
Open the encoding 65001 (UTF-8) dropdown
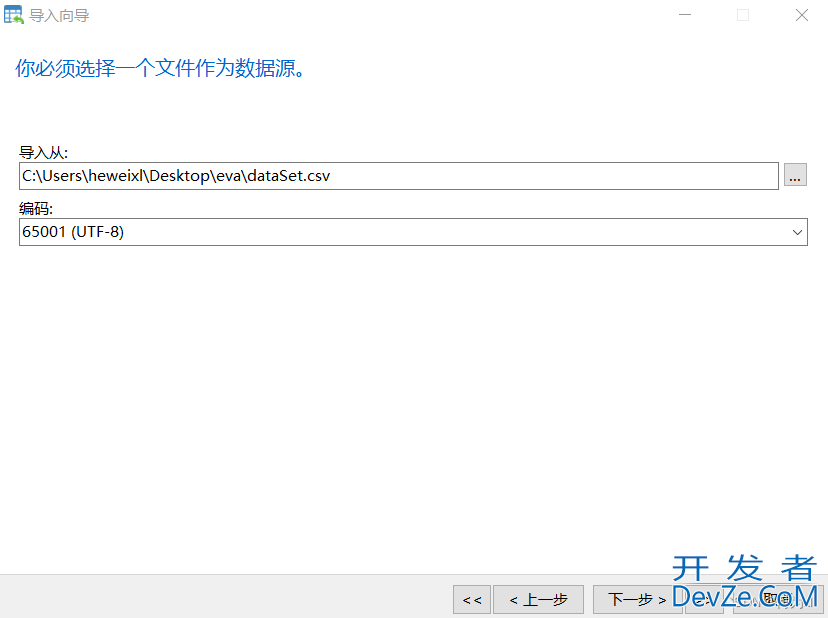pos(413,232)
